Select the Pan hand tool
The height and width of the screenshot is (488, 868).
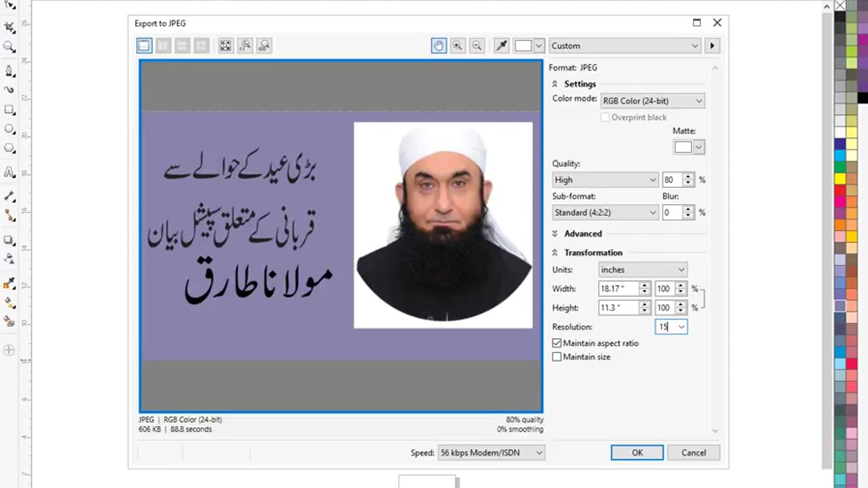(439, 45)
